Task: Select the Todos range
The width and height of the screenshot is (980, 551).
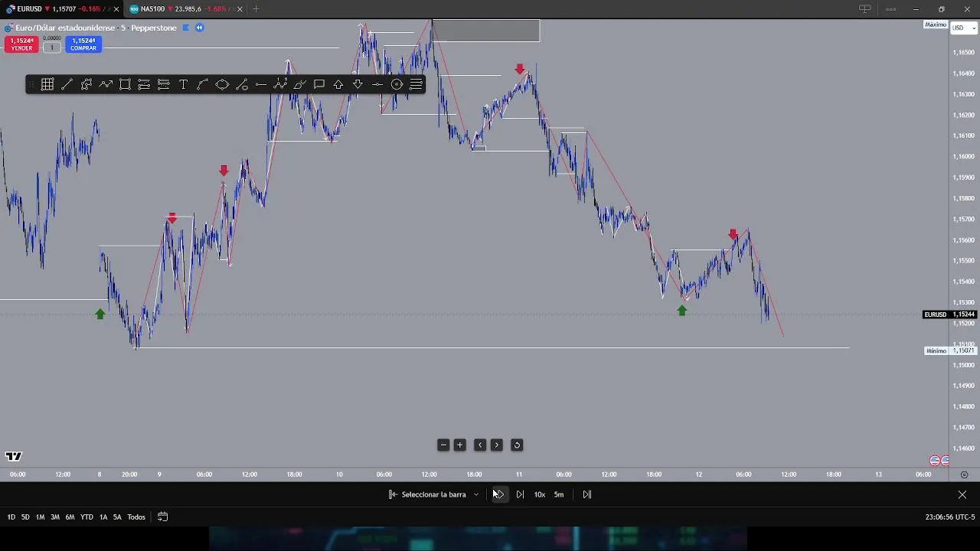Action: tap(136, 517)
